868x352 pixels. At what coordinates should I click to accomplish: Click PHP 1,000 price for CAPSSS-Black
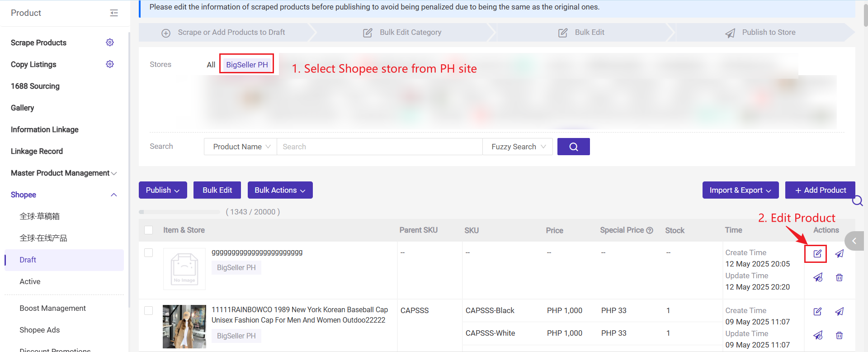[x=565, y=310]
